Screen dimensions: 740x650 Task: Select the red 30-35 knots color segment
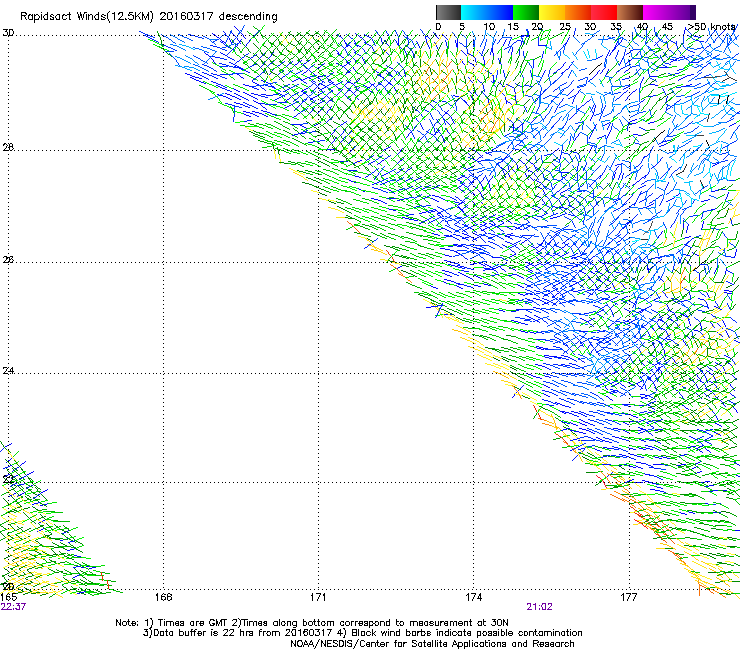coord(604,12)
